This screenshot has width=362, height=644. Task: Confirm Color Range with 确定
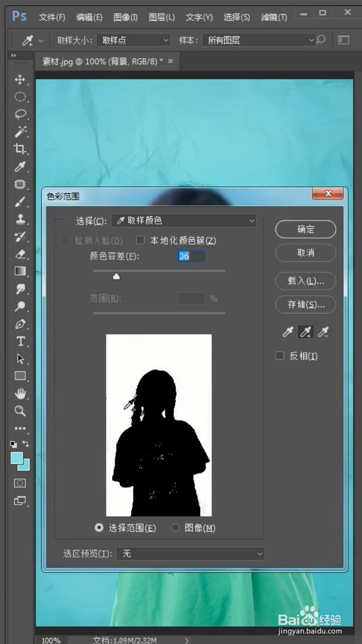[x=306, y=229]
